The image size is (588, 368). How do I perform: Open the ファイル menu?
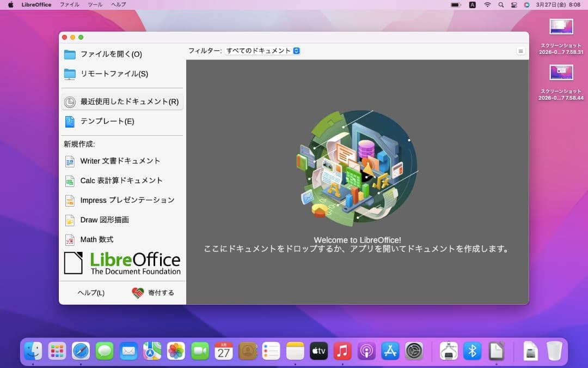(x=70, y=4)
